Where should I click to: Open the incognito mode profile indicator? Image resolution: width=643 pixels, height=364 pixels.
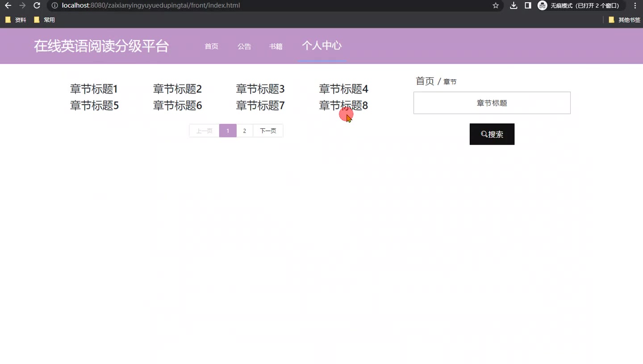[580, 5]
